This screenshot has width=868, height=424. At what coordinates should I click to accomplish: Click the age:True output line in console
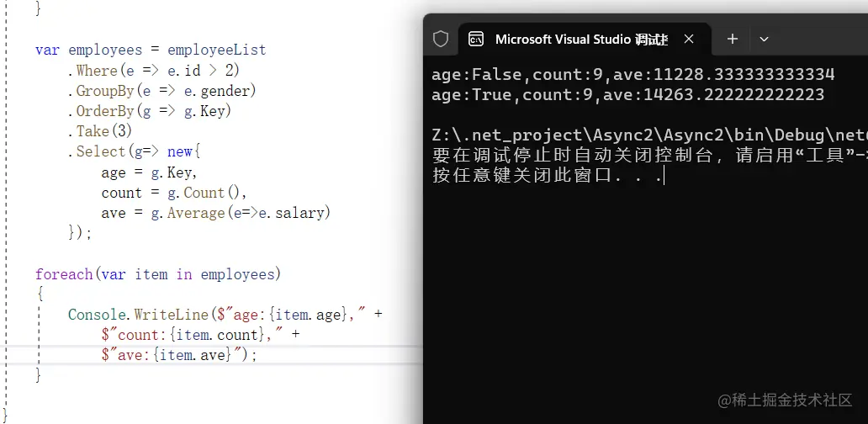click(628, 95)
